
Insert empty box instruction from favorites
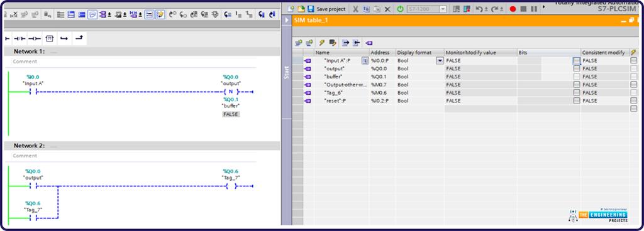pyautogui.click(x=49, y=38)
